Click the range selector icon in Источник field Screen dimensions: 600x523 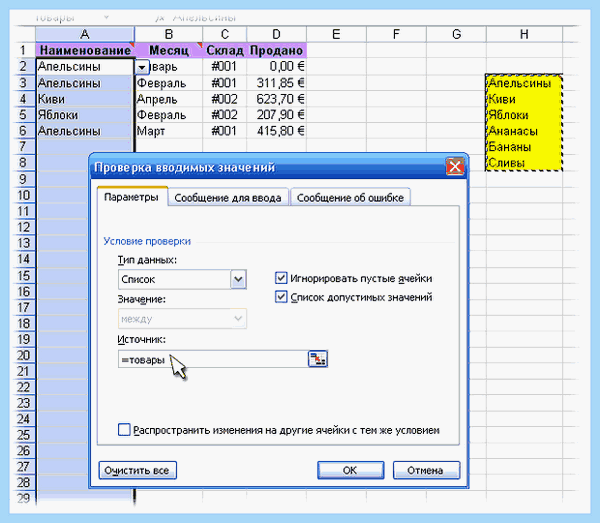tap(318, 359)
